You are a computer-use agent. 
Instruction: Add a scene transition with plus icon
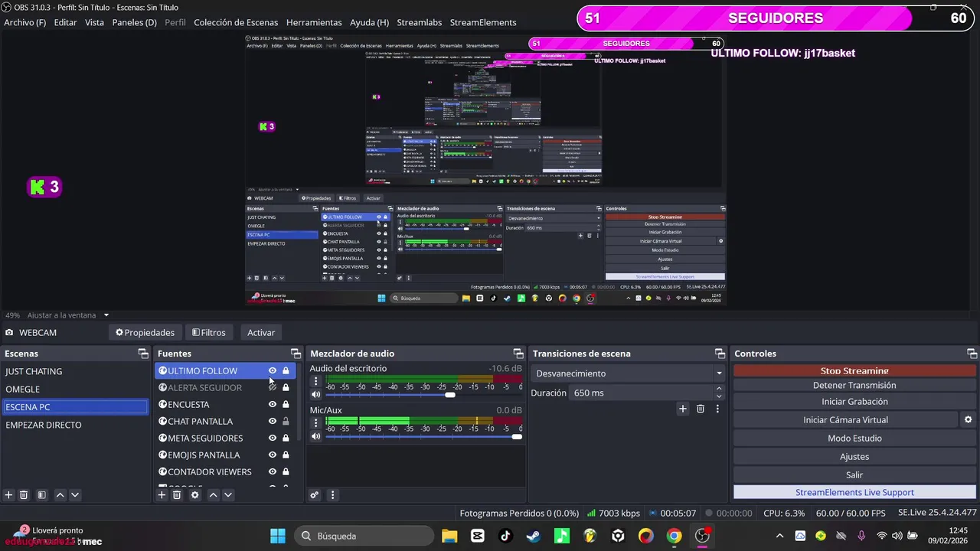(x=683, y=409)
